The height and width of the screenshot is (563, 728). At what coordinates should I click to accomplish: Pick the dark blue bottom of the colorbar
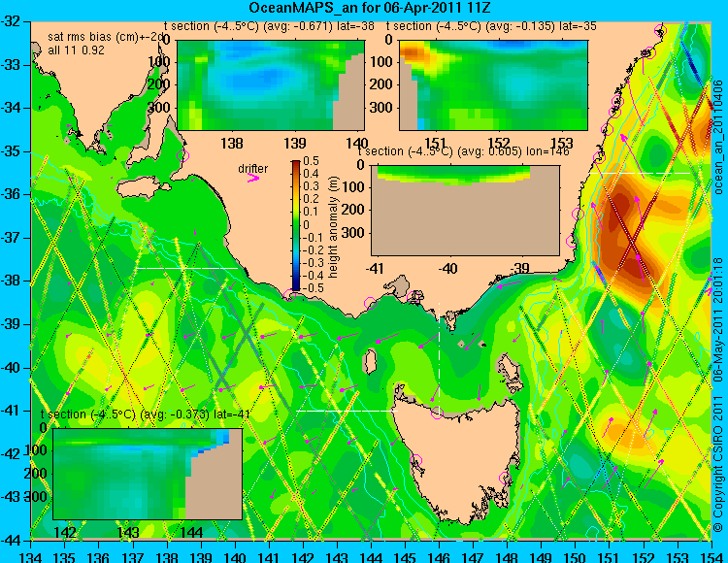296,286
